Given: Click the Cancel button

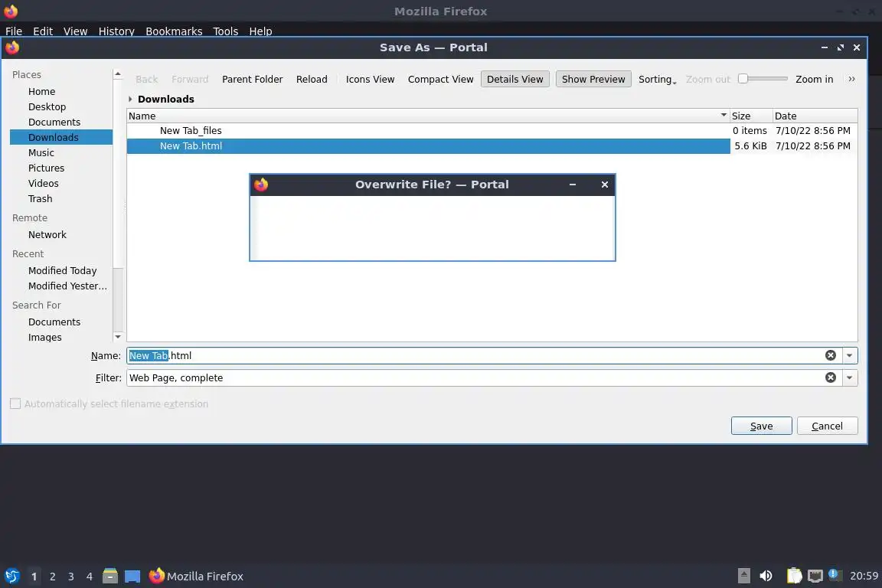Looking at the screenshot, I should click(x=827, y=426).
